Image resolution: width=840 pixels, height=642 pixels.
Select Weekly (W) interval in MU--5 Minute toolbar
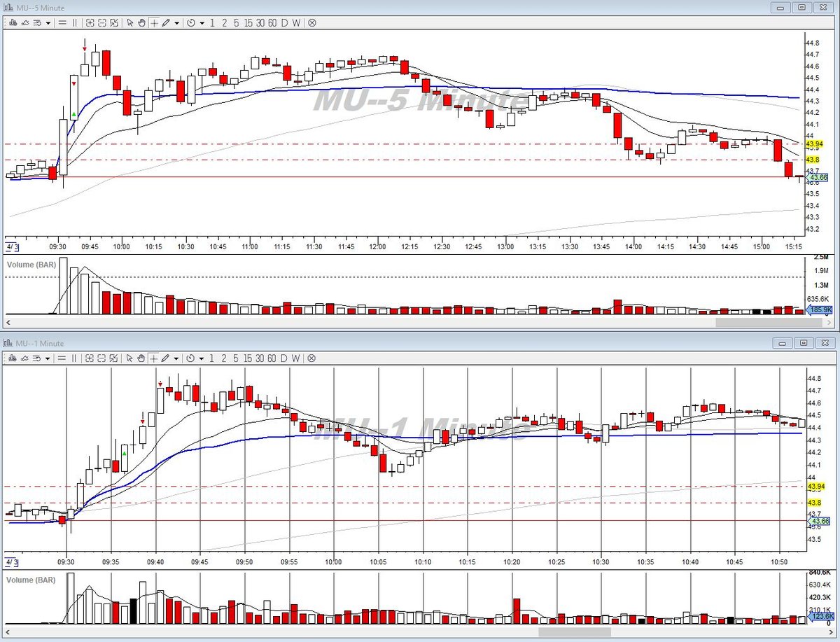(x=296, y=22)
